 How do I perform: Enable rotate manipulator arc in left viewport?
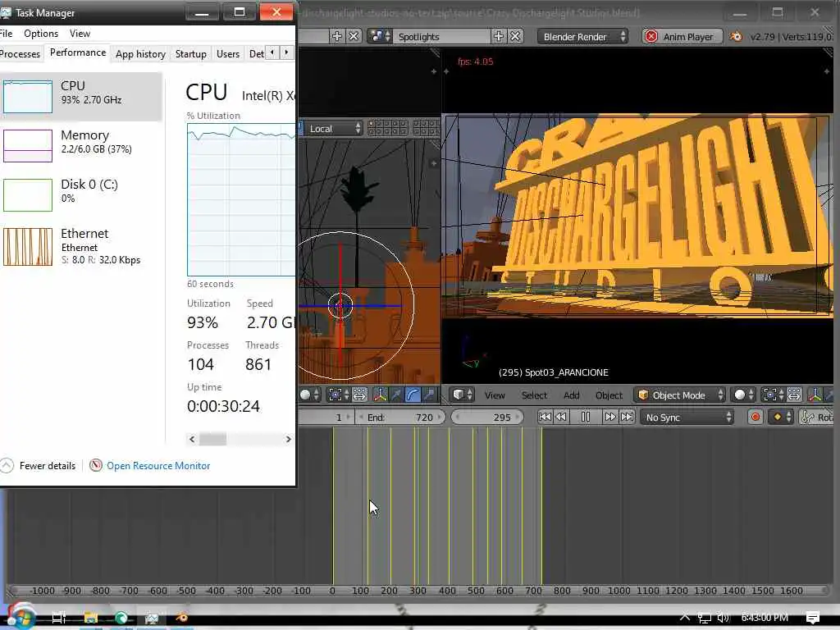pyautogui.click(x=412, y=395)
